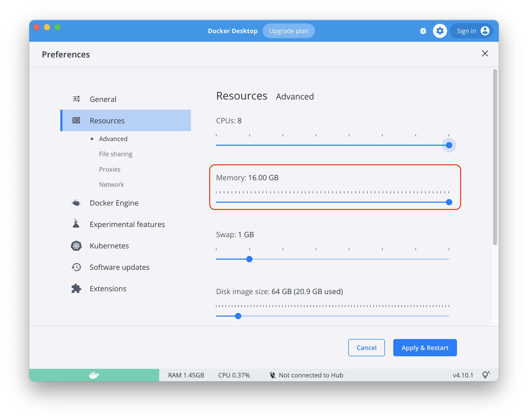Click the Apply & Restart button
528x420 pixels.
click(x=425, y=348)
